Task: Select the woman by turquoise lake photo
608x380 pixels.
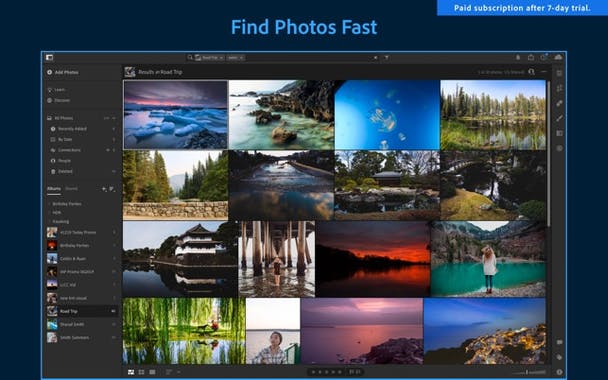Action: (488, 259)
